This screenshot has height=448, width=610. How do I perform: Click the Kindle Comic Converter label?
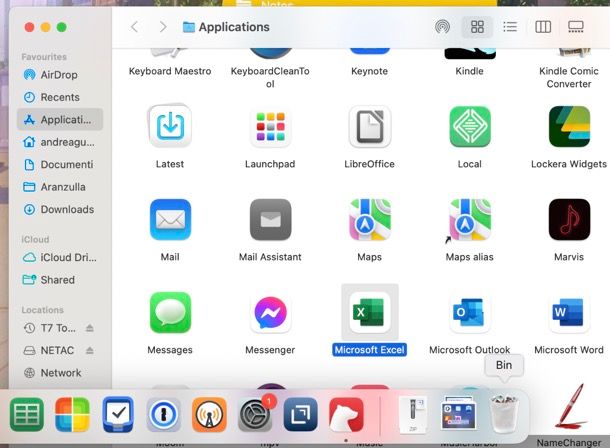[x=569, y=77]
